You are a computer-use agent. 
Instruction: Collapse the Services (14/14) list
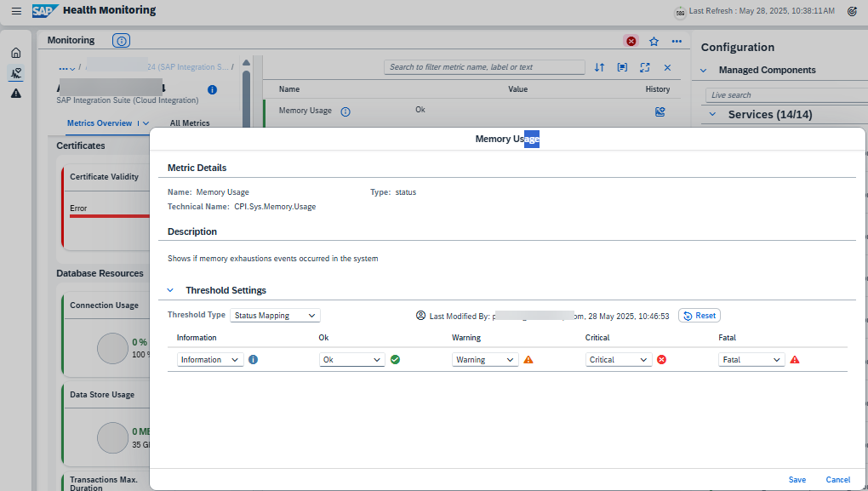coord(713,115)
